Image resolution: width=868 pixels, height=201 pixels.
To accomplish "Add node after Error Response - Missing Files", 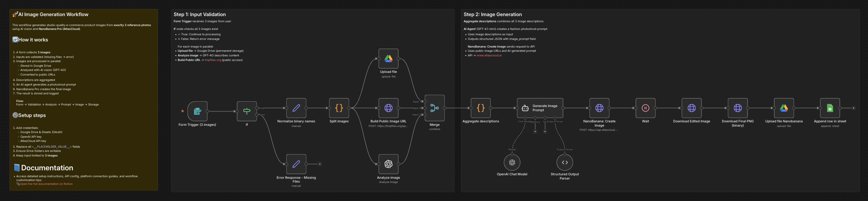I will click(x=320, y=164).
